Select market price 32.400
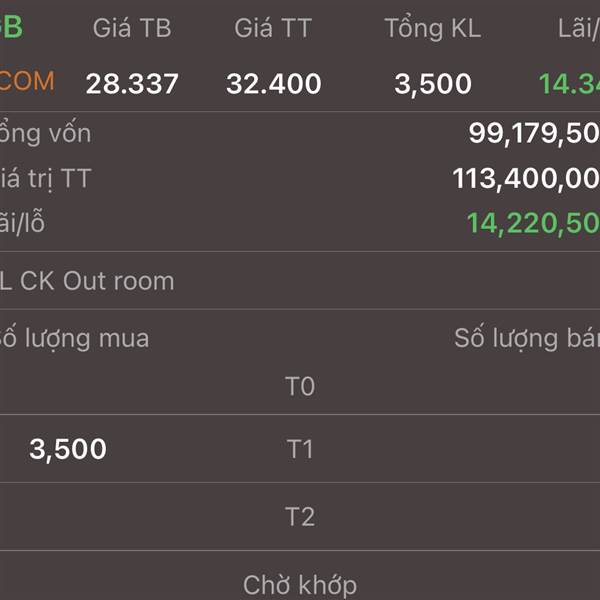Viewport: 600px width, 600px height. [274, 84]
